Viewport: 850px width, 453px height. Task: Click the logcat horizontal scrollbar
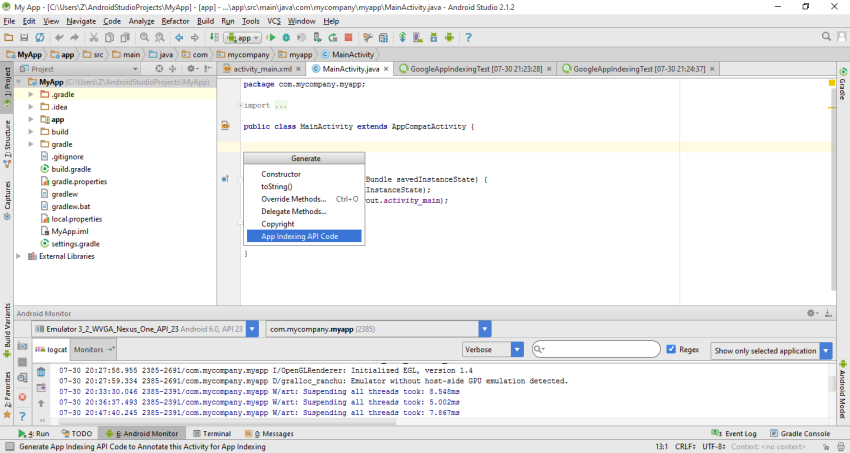[x=228, y=421]
